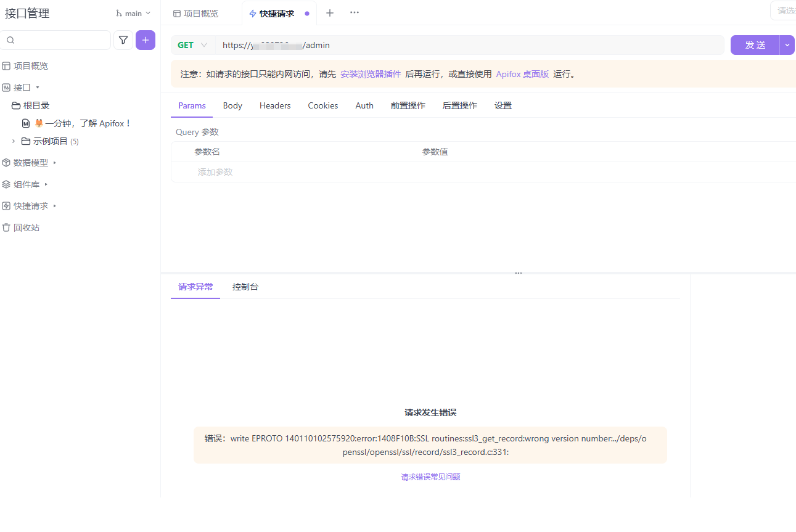This screenshot has height=532, width=796.
Task: Select the 设置 tab
Action: [503, 105]
